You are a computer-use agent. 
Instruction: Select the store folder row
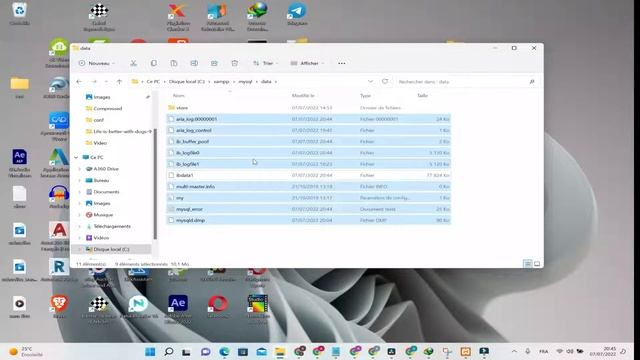309,108
